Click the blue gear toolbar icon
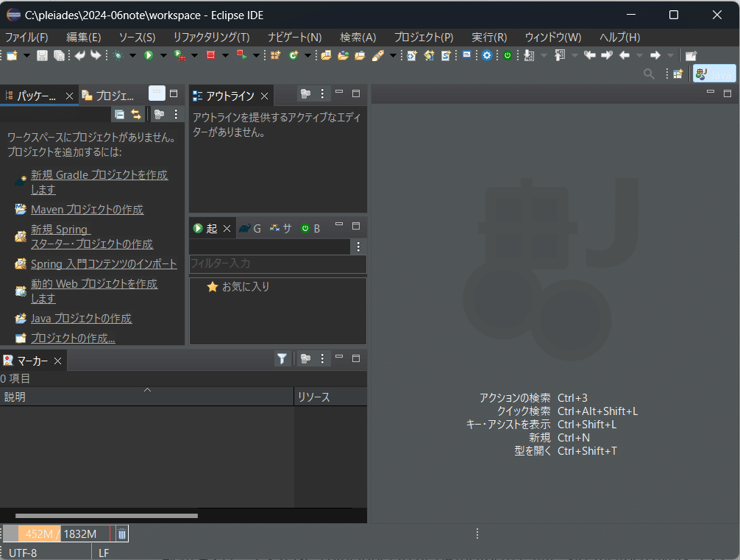Screen dimensions: 740x560 click(487, 56)
